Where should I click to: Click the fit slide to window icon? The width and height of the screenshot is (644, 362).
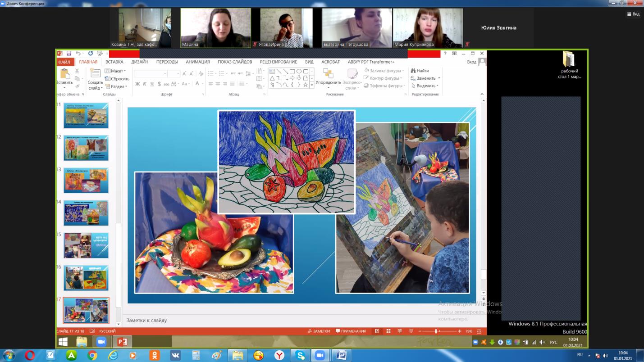tap(479, 331)
